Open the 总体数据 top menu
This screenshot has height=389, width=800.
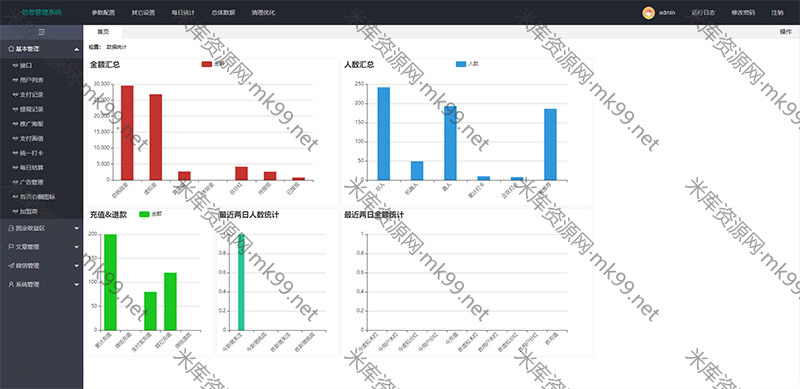[223, 13]
